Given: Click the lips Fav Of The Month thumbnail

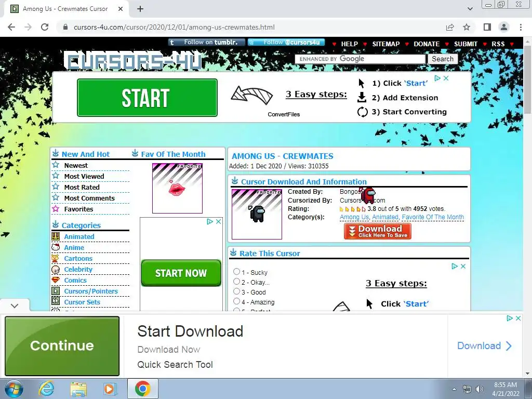Looking at the screenshot, I should click(x=177, y=188).
